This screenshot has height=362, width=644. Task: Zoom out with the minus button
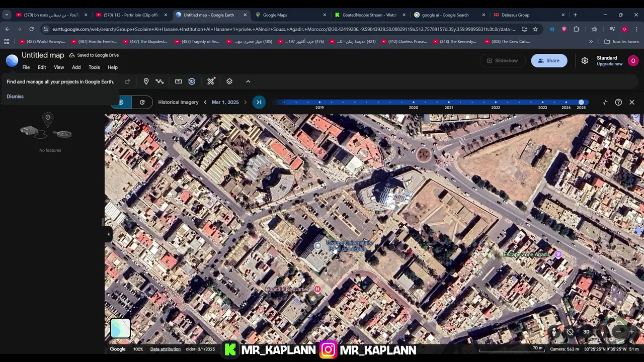(618, 332)
